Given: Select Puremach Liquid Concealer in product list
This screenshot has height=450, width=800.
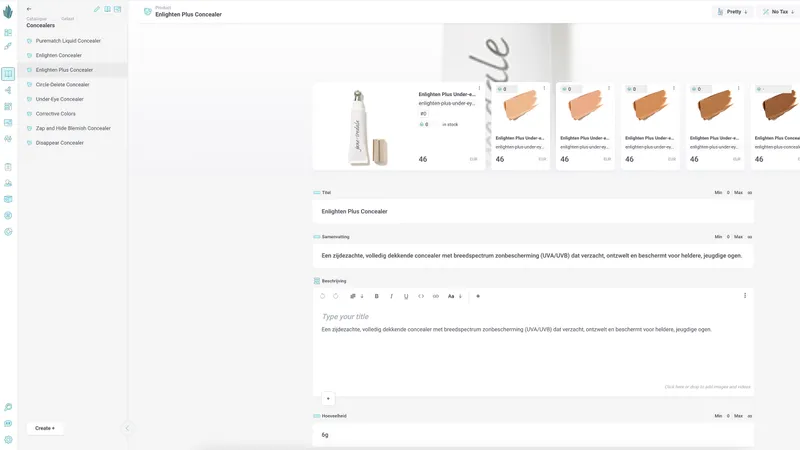Looking at the screenshot, I should coord(68,41).
